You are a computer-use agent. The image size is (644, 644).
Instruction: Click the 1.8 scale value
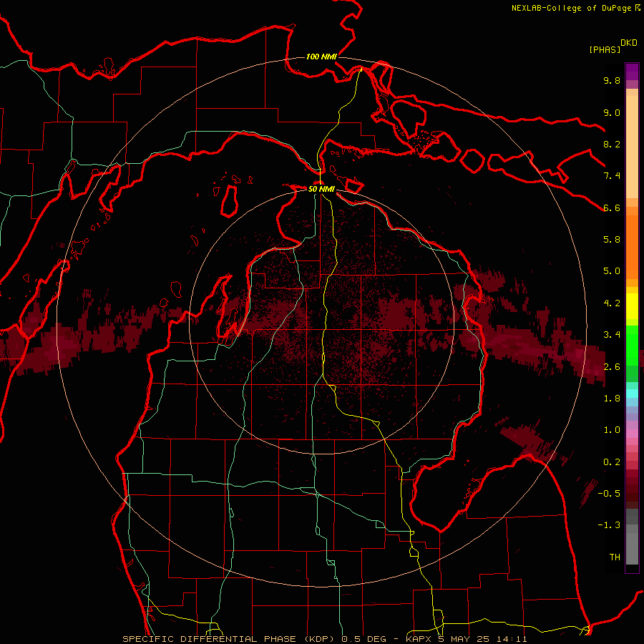coord(612,398)
